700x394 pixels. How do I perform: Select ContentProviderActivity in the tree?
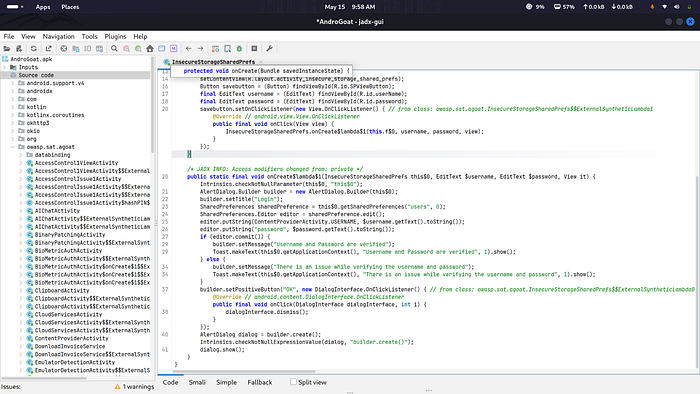(x=71, y=338)
